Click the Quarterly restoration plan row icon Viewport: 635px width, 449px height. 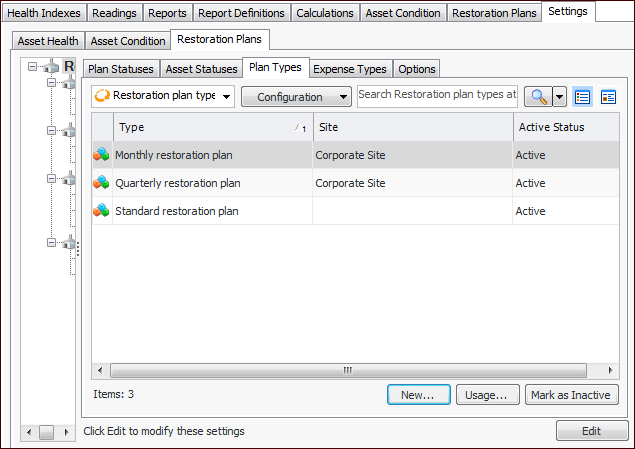point(101,183)
